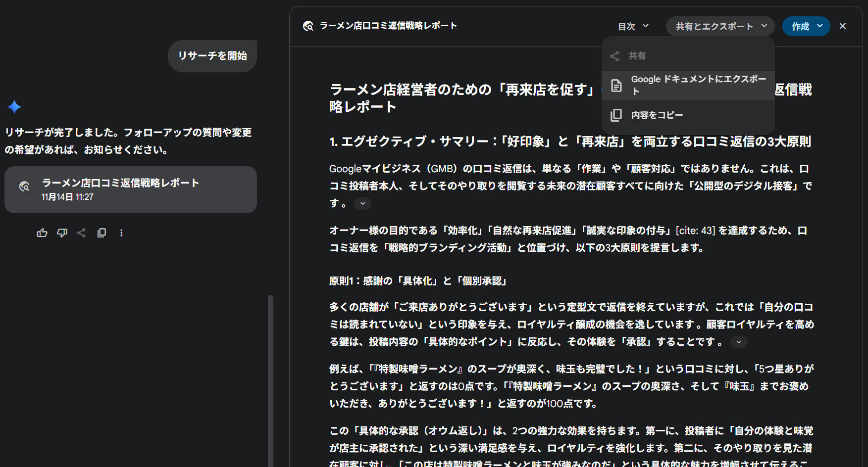The width and height of the screenshot is (868, 467).
Task: Click the document icon next to Google ドキュメントにエクスポート
Action: pos(615,85)
